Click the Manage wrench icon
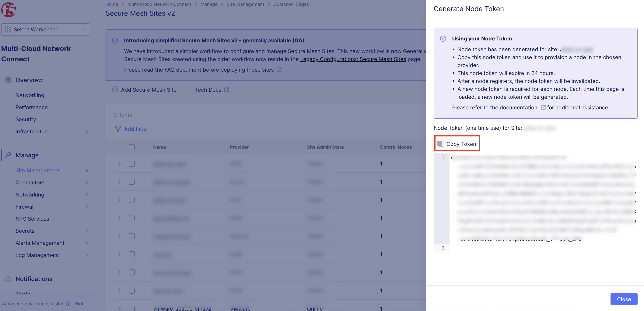The height and width of the screenshot is (311, 644). pyautogui.click(x=8, y=155)
